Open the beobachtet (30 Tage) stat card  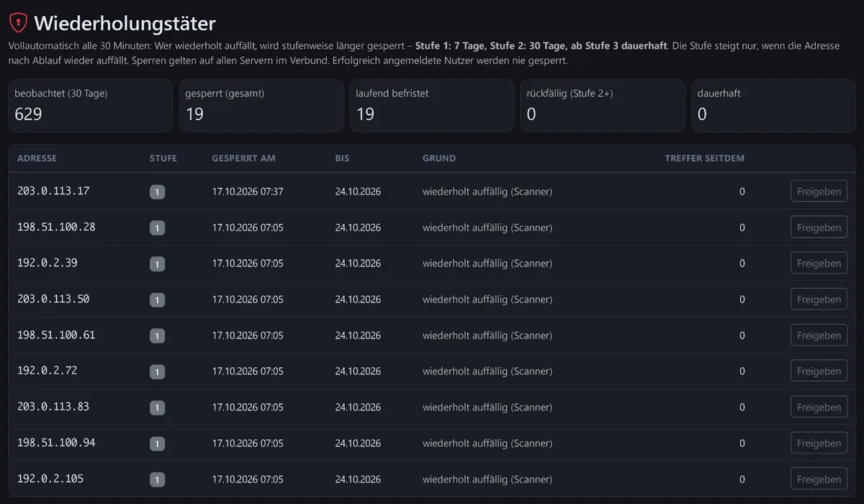[91, 106]
